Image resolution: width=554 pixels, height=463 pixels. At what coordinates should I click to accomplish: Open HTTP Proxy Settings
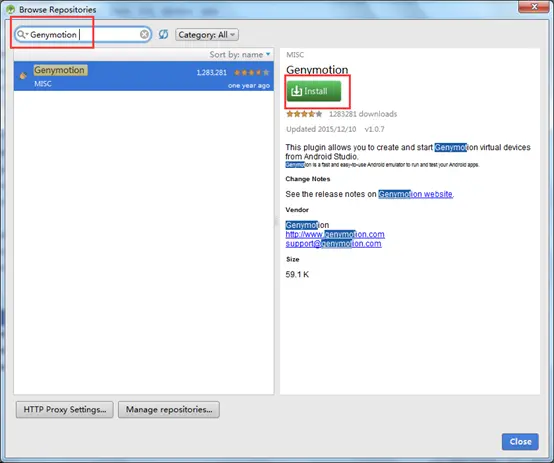[65, 410]
